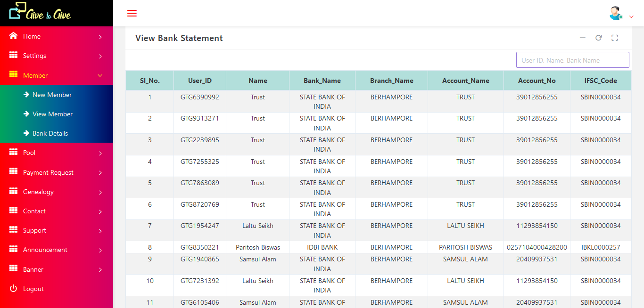
Task: Click the Paritosh Biswas name cell
Action: click(x=258, y=247)
